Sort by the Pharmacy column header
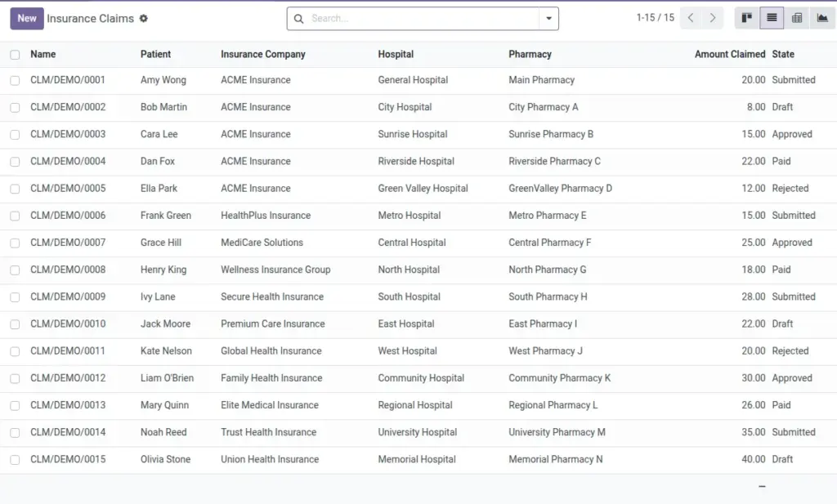Screen dimensions: 837x504 point(530,54)
